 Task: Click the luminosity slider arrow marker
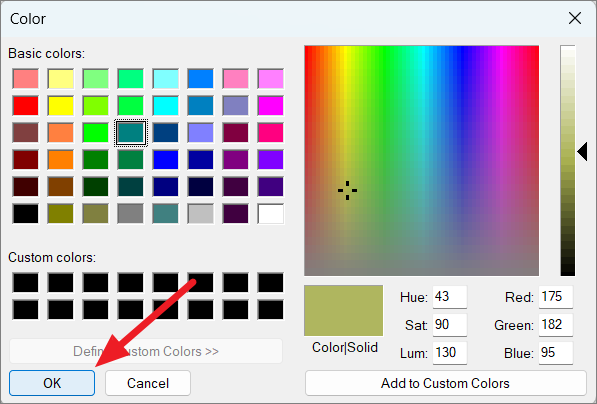point(582,152)
